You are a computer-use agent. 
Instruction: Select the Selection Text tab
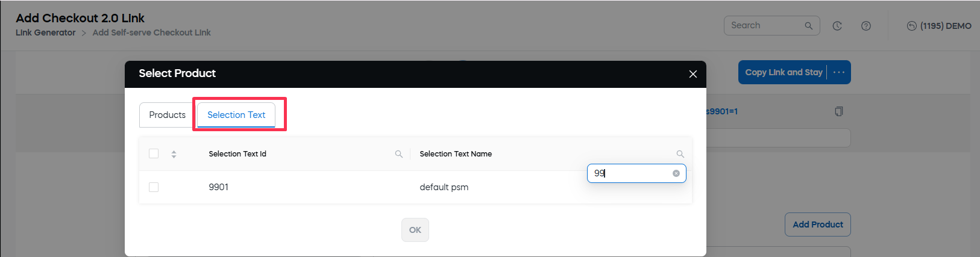tap(236, 115)
